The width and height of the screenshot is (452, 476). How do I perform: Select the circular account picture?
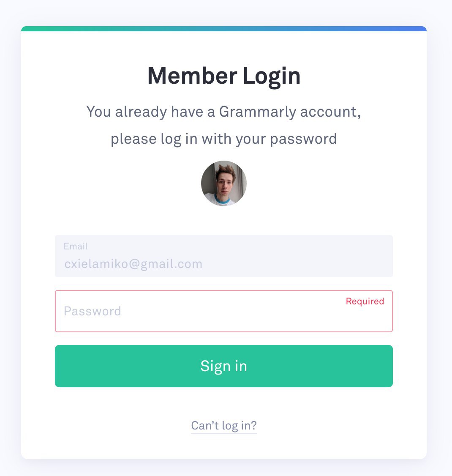tap(224, 183)
